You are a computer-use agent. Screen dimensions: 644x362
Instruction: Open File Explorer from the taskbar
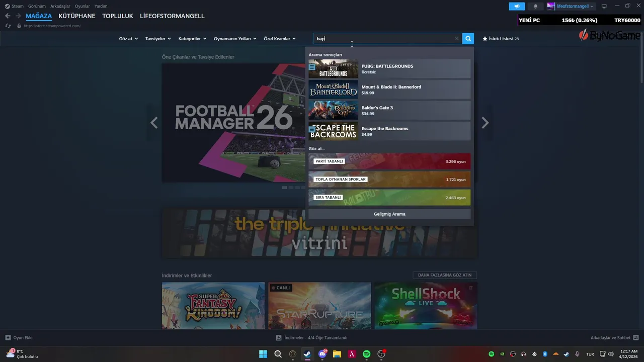[337, 354]
